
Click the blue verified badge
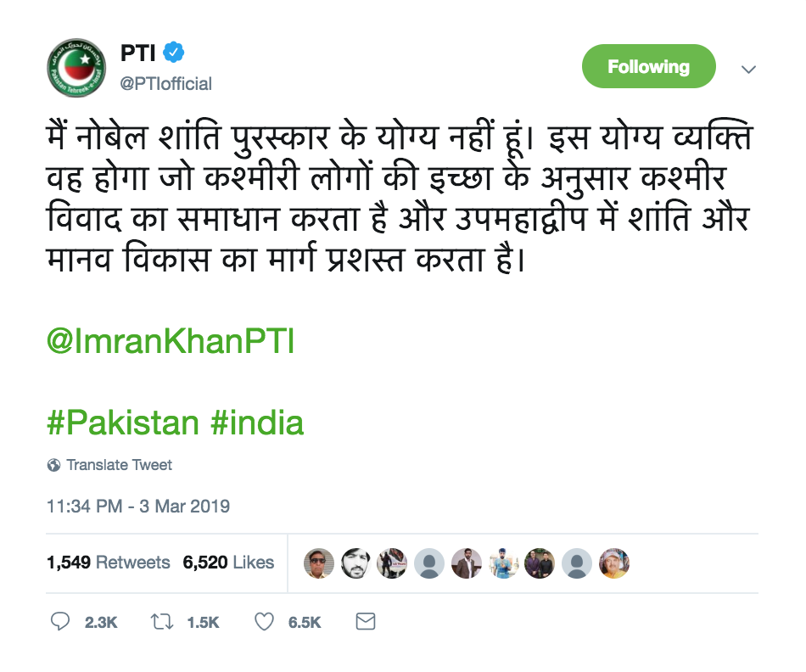pos(174,53)
